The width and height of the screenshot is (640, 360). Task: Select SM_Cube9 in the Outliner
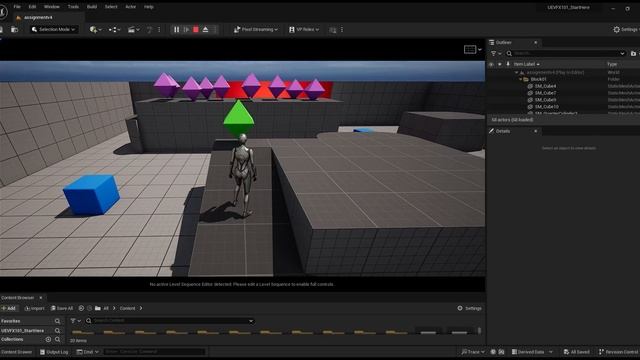coord(545,100)
